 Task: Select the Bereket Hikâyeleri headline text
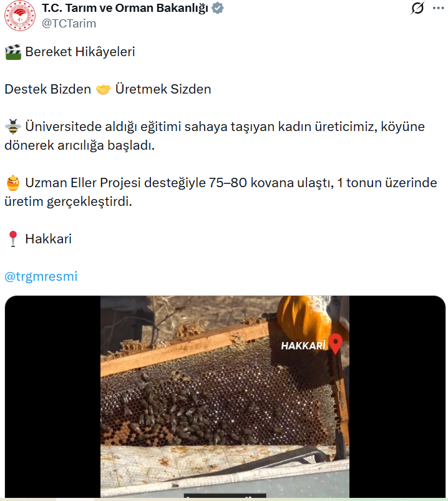(80, 52)
